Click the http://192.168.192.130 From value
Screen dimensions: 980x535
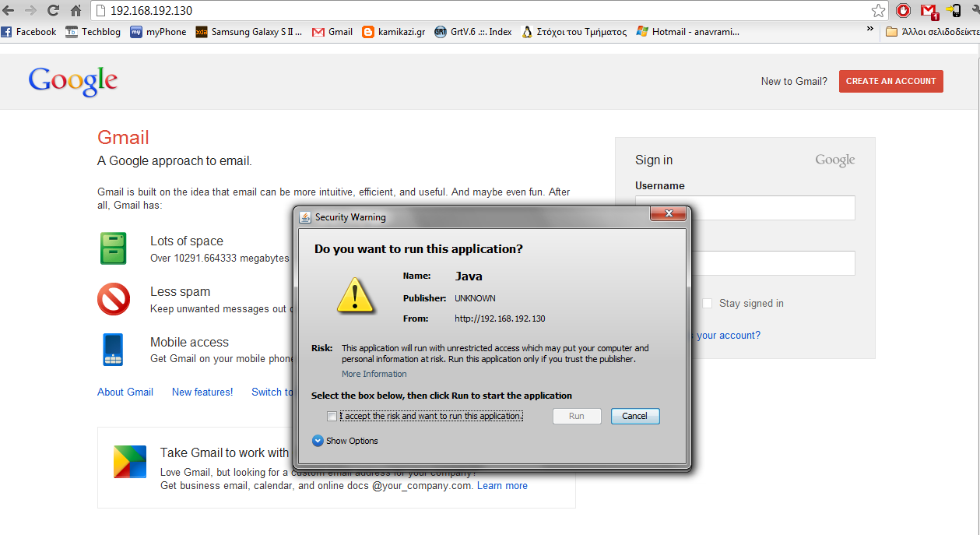(500, 319)
